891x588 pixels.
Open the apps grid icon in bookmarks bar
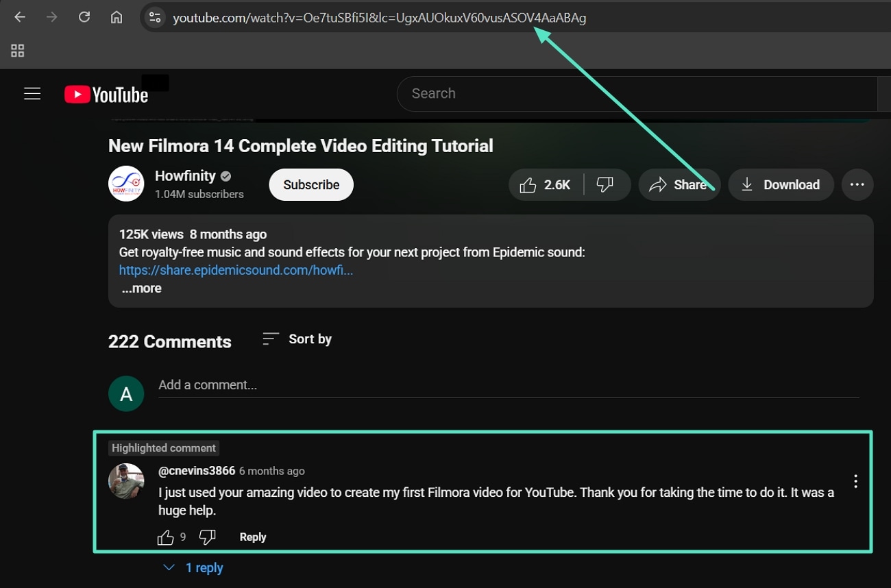click(18, 51)
